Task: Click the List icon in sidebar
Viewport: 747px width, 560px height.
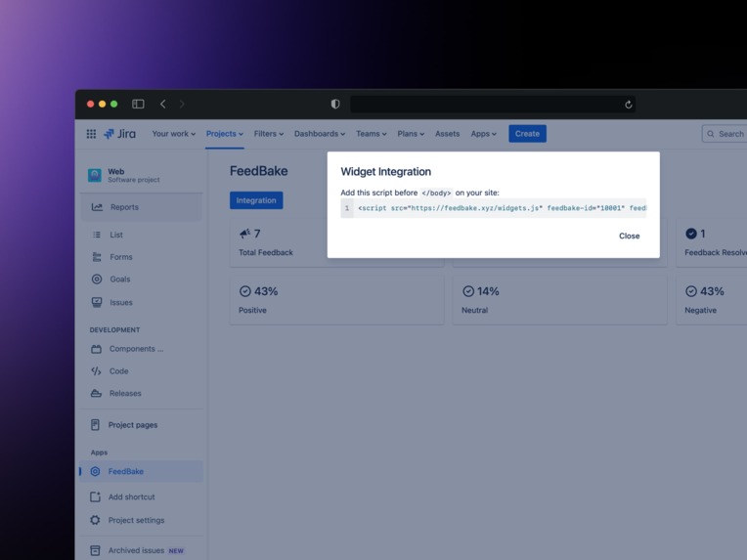Action: point(97,235)
